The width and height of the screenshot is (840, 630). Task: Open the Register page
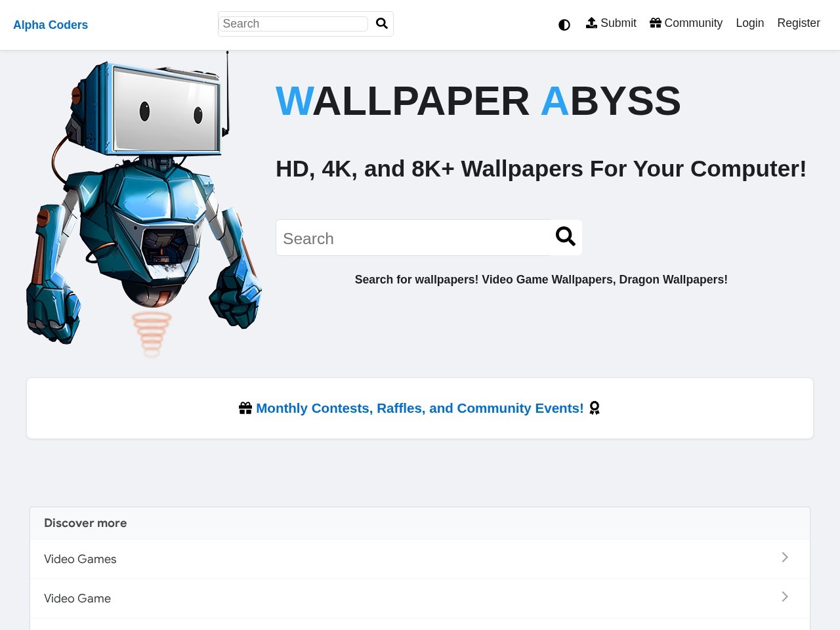[798, 22]
